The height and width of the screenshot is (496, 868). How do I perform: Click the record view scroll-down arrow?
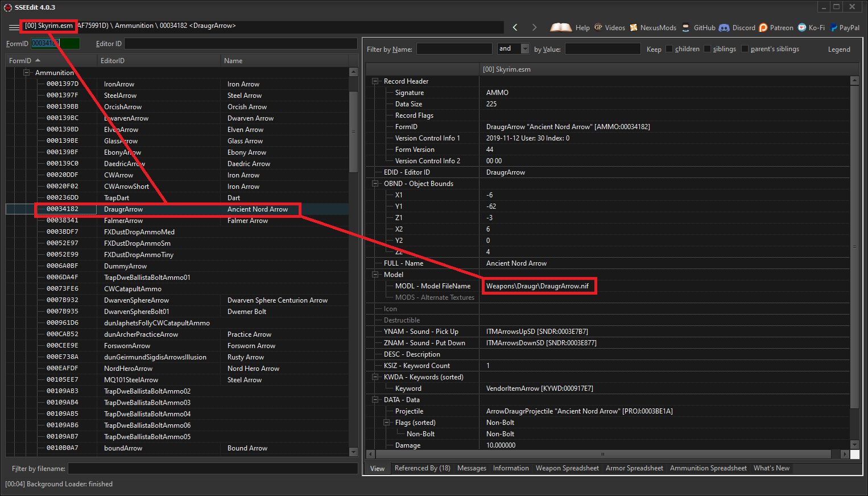pyautogui.click(x=854, y=444)
